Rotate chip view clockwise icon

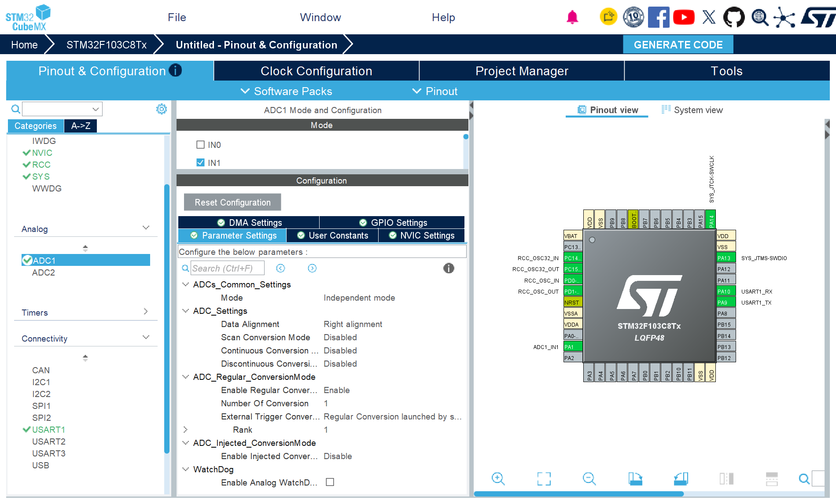(x=635, y=478)
